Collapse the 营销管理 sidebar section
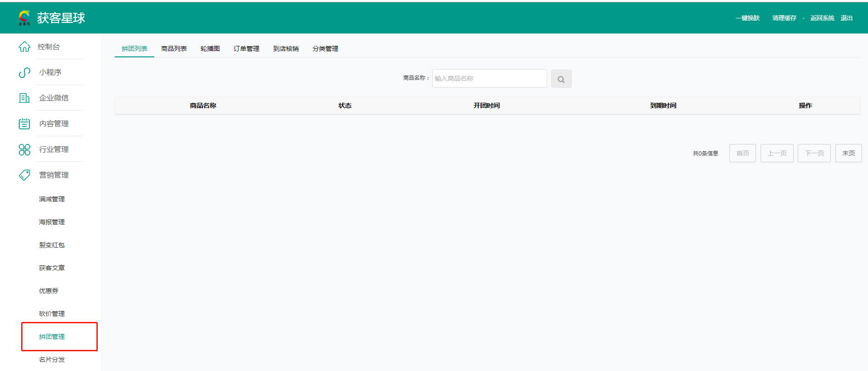The image size is (868, 371). point(54,175)
